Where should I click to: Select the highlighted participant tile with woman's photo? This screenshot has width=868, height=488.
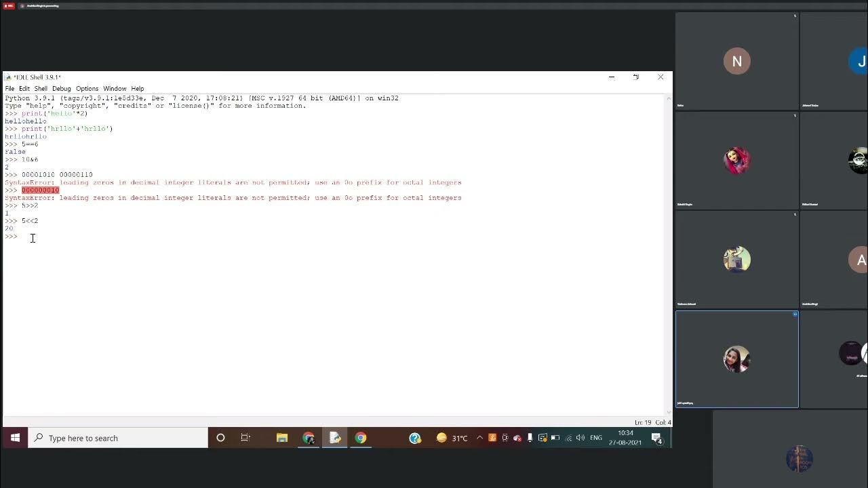[x=737, y=359]
